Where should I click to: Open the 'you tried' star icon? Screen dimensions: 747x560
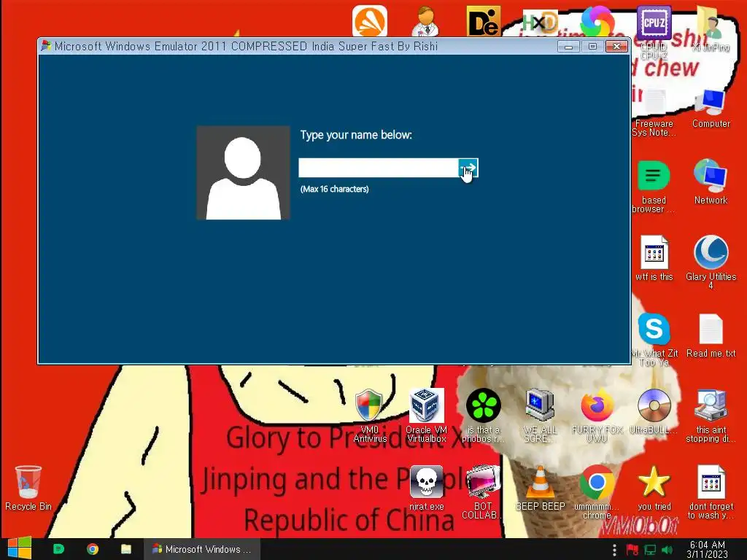click(x=654, y=488)
